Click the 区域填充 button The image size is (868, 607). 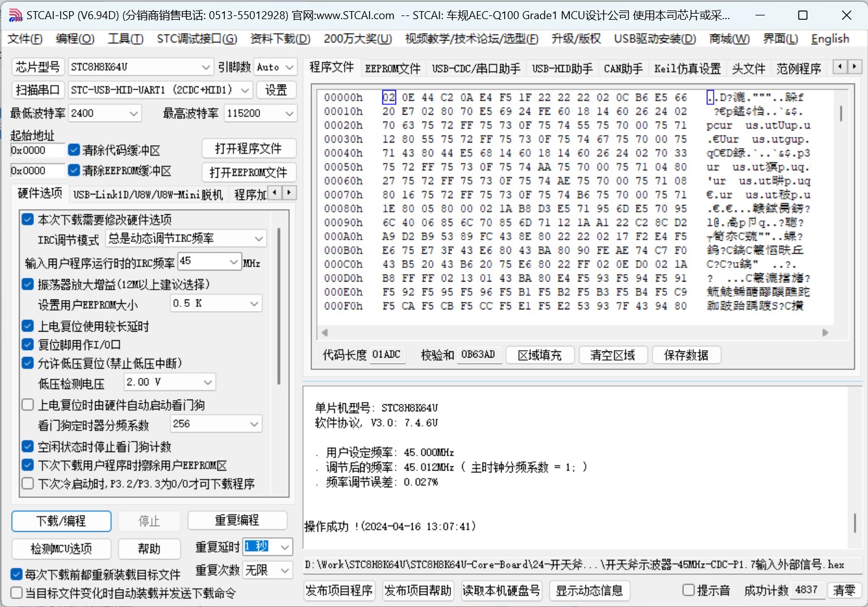pyautogui.click(x=540, y=355)
